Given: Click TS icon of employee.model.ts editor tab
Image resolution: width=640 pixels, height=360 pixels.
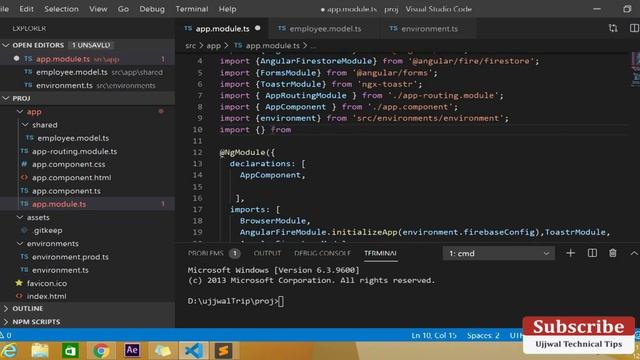Looking at the screenshot, I should click(x=282, y=28).
